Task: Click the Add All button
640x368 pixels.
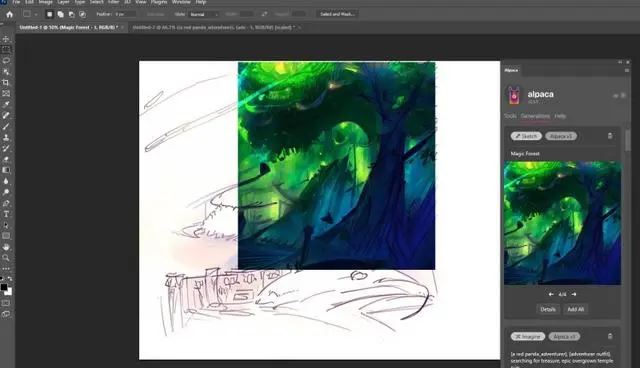Action: coord(576,309)
